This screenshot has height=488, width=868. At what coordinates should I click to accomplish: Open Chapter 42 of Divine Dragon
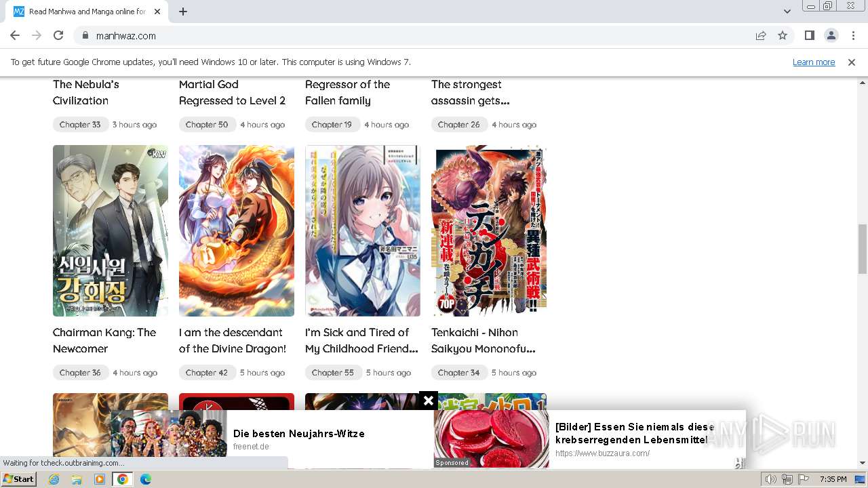(207, 373)
